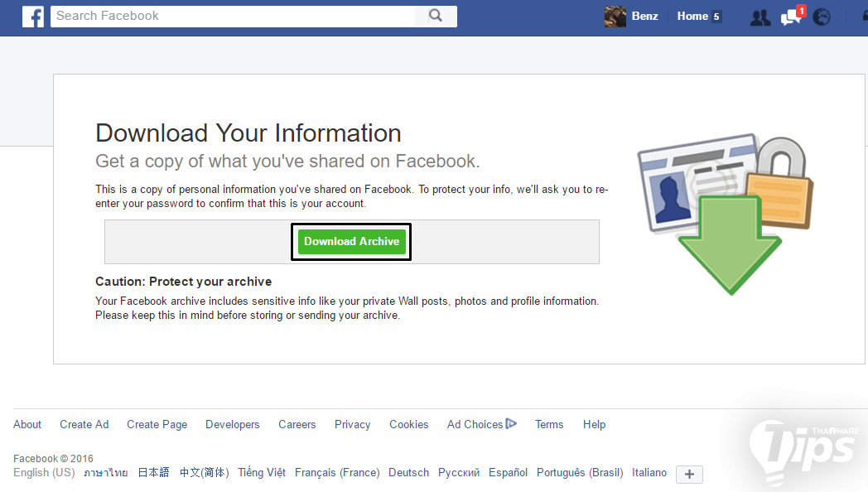Switch language to Tiếng Việt

262,473
